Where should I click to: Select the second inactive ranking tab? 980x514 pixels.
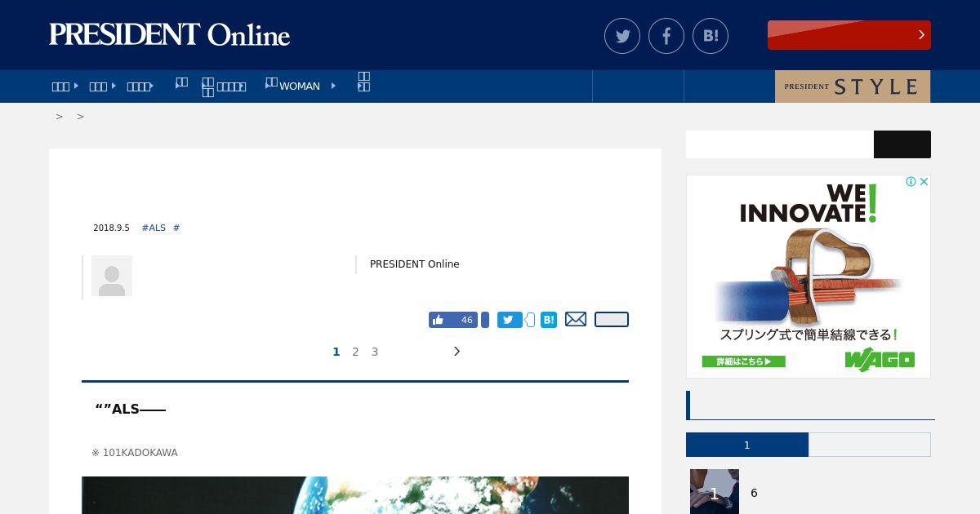pos(870,445)
